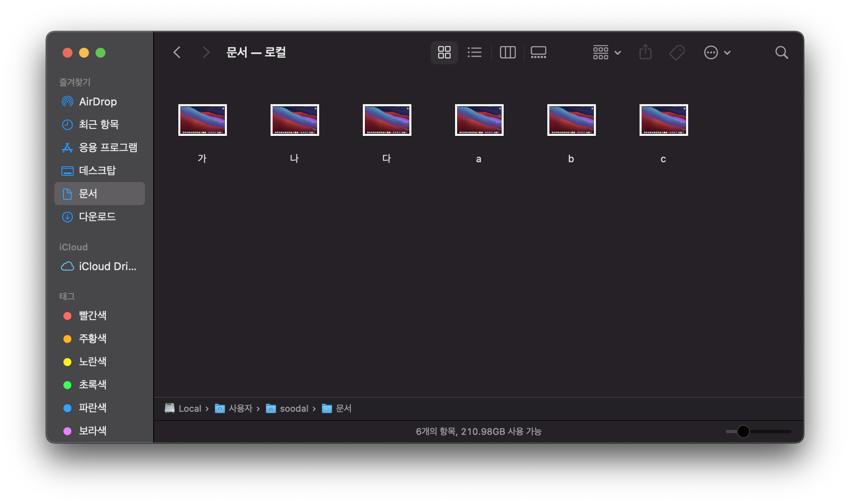Image resolution: width=850 pixels, height=504 pixels.
Task: Select 다운로드 in the sidebar
Action: click(x=97, y=217)
